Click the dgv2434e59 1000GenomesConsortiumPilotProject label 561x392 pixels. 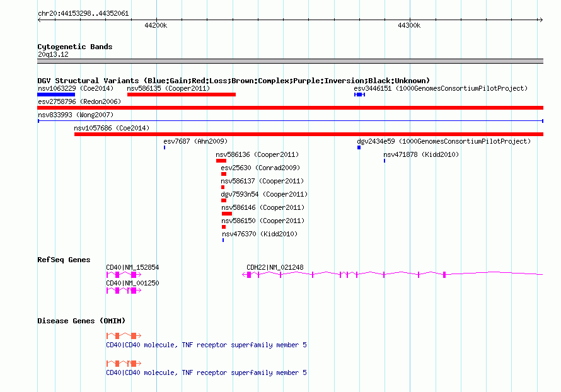tap(444, 141)
